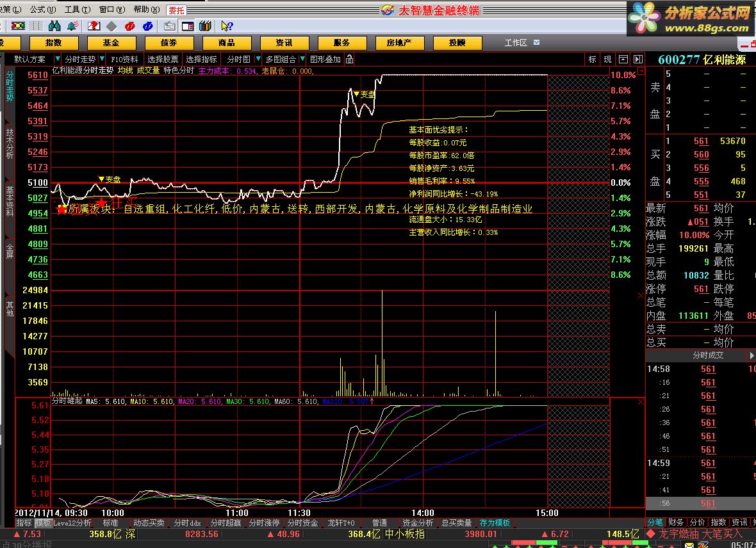Image resolution: width=756 pixels, height=548 pixels.
Task: Click the 存为模板 bottom tab
Action: point(495,523)
